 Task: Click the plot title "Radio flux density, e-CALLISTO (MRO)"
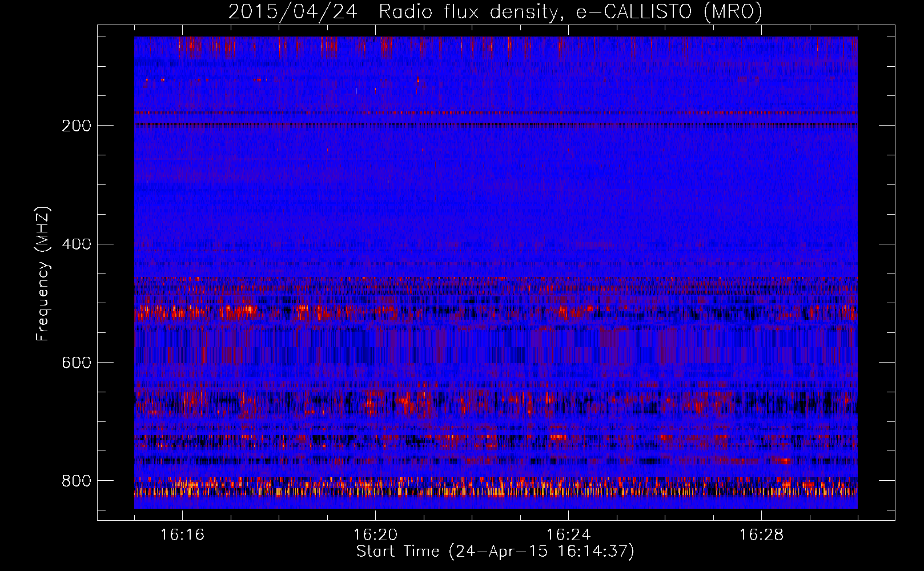pyautogui.click(x=571, y=11)
